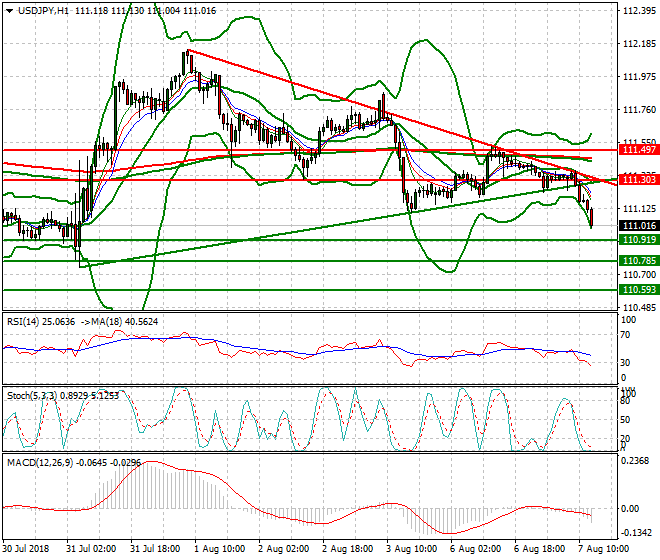Click the current price tag 111.016
The width and height of the screenshot is (660, 560).
click(x=637, y=227)
